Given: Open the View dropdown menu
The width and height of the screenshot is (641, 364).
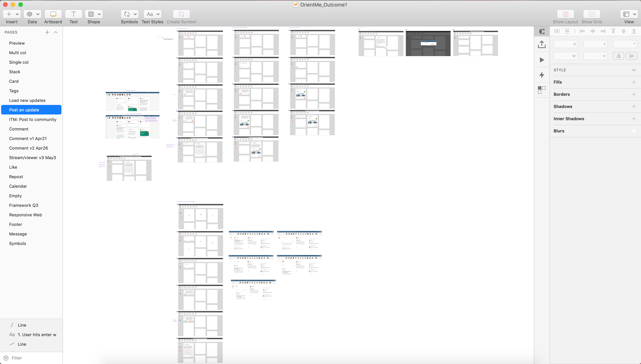Looking at the screenshot, I should (x=629, y=14).
